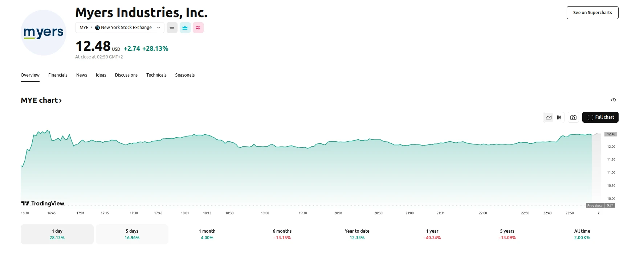Click the teal crown premium icon
644x257 pixels.
click(185, 28)
